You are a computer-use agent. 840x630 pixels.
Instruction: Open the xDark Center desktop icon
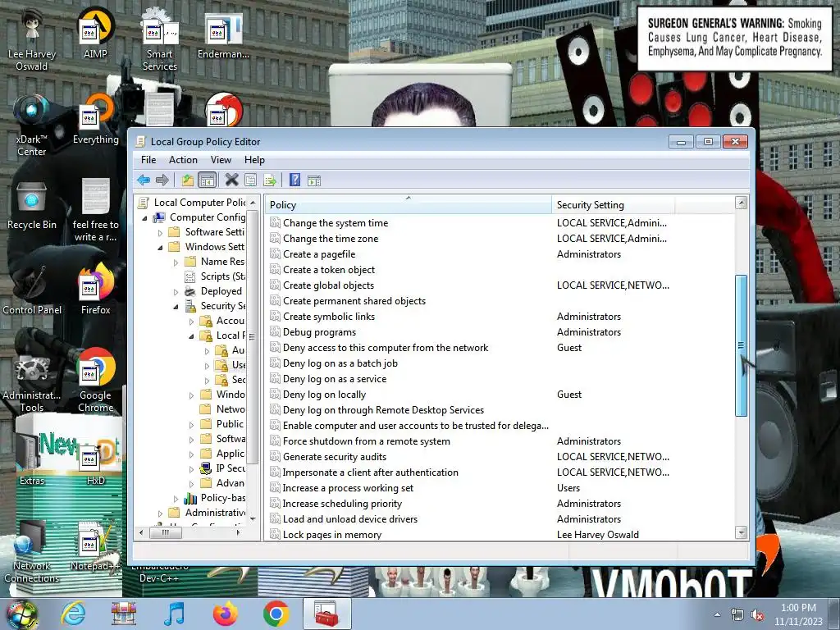[32, 125]
